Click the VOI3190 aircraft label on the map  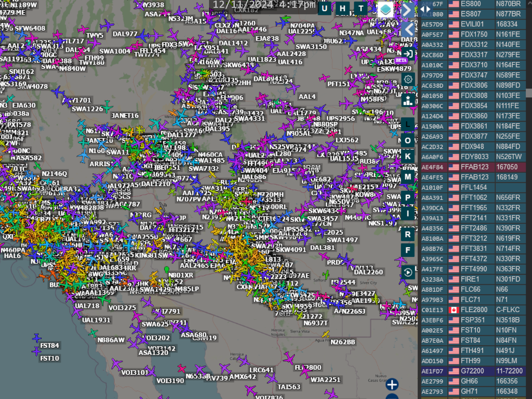(170, 381)
